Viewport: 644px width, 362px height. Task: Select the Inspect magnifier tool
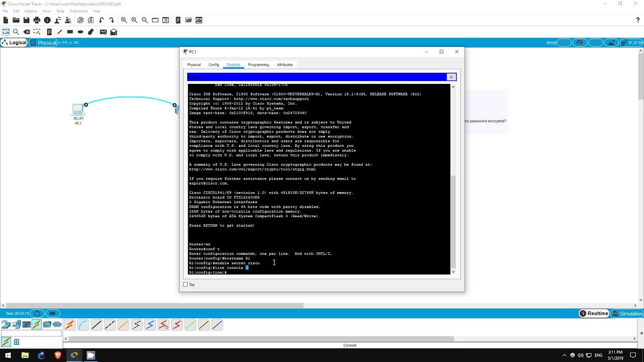click(16, 32)
